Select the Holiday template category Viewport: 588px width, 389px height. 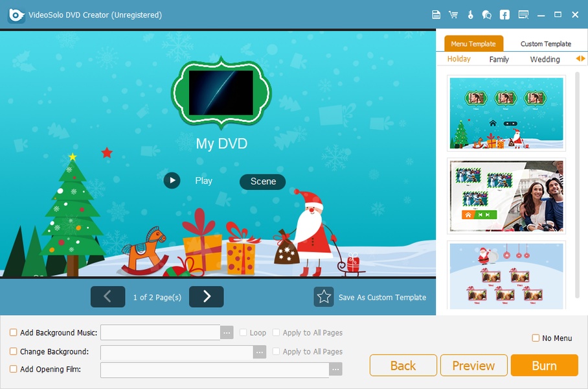(x=458, y=59)
